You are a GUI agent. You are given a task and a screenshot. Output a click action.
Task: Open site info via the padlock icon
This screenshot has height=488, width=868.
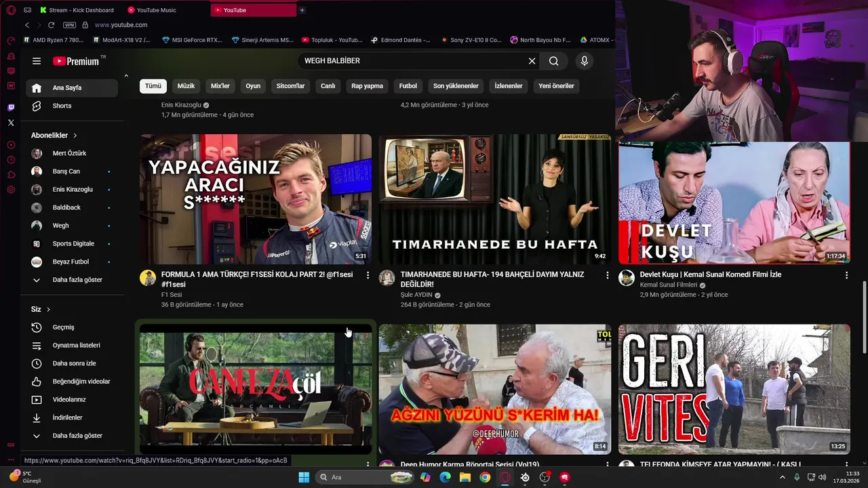85,25
